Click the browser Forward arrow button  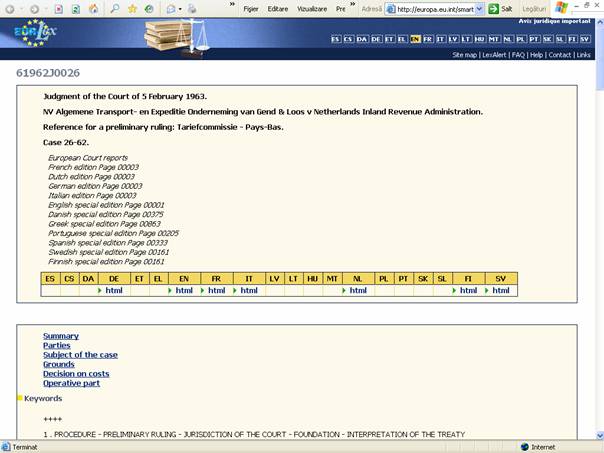click(x=34, y=9)
